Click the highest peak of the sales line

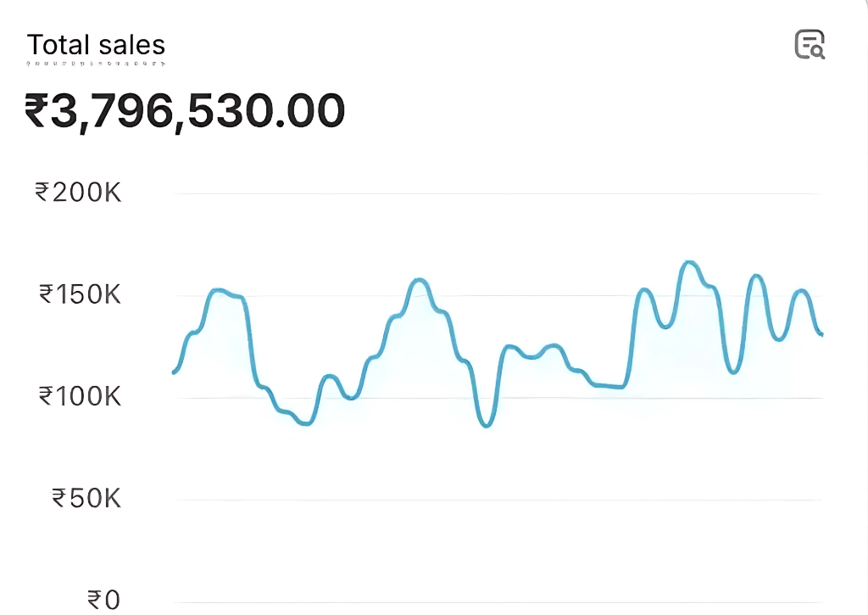pyautogui.click(x=689, y=262)
